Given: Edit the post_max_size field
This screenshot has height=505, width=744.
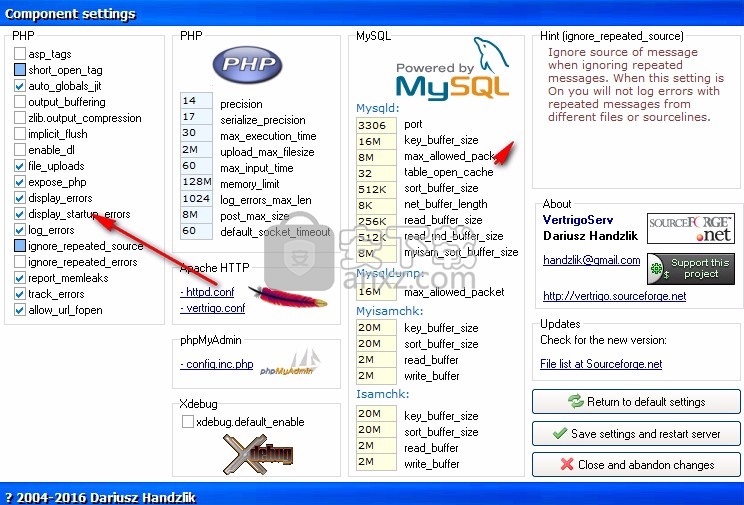Looking at the screenshot, I should (196, 215).
